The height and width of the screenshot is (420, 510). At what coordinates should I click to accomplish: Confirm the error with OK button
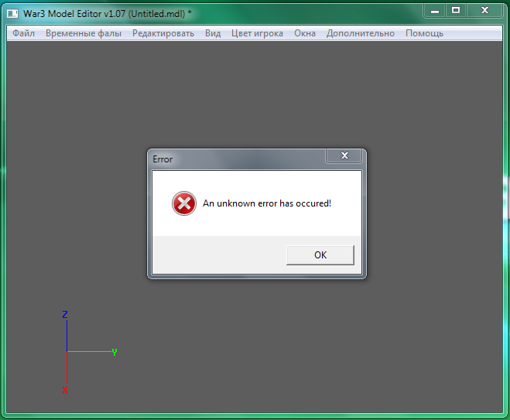tap(320, 254)
